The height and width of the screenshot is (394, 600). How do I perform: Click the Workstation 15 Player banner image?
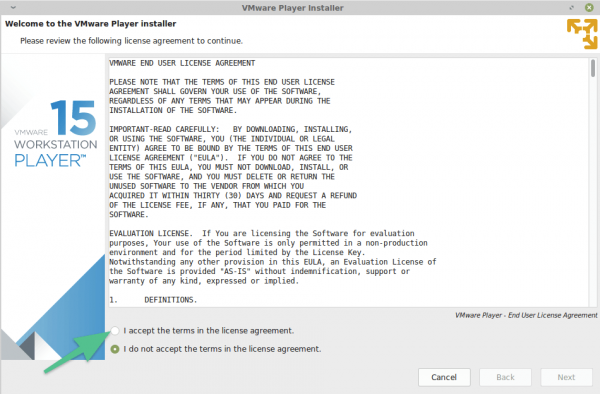(x=53, y=207)
